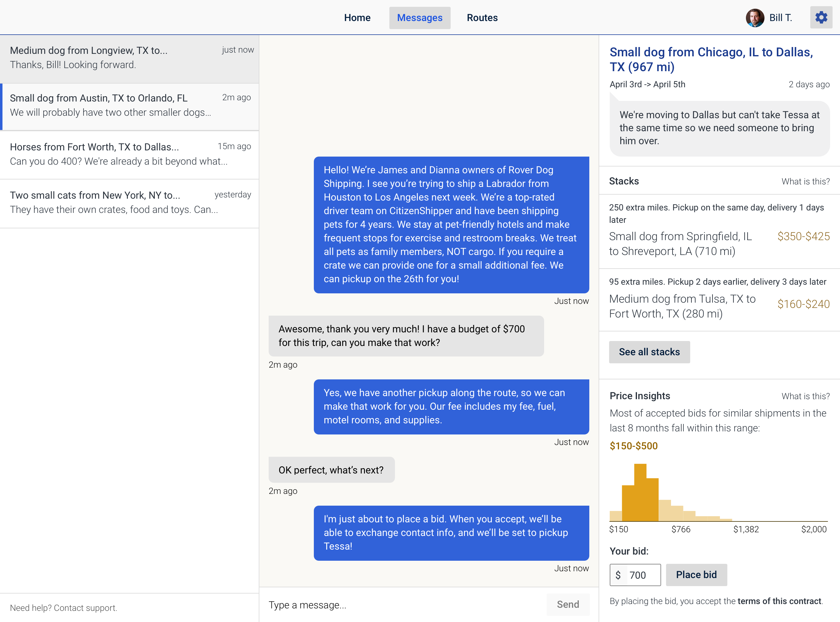Click See all stacks button
This screenshot has height=622, width=840.
[649, 352]
